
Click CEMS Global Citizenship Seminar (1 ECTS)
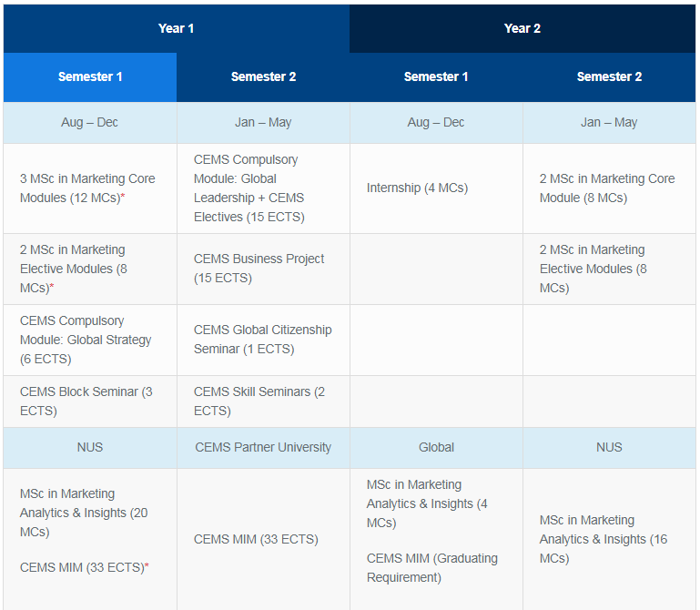[x=263, y=340]
